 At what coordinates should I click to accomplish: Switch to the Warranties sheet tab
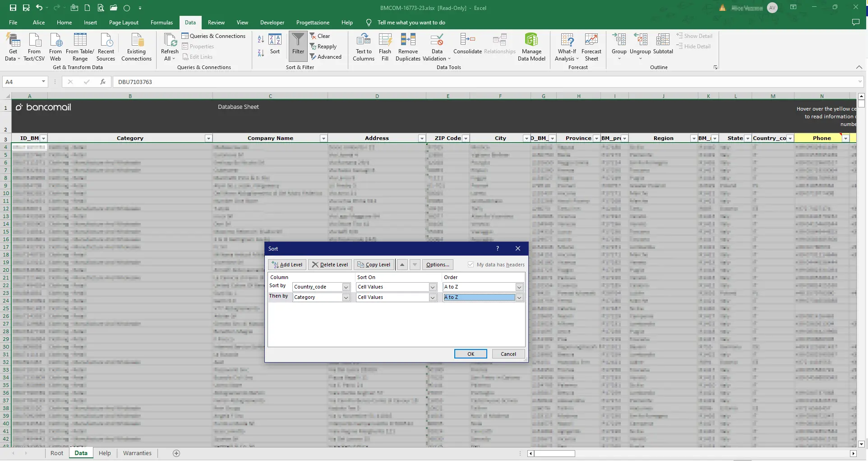pos(137,453)
